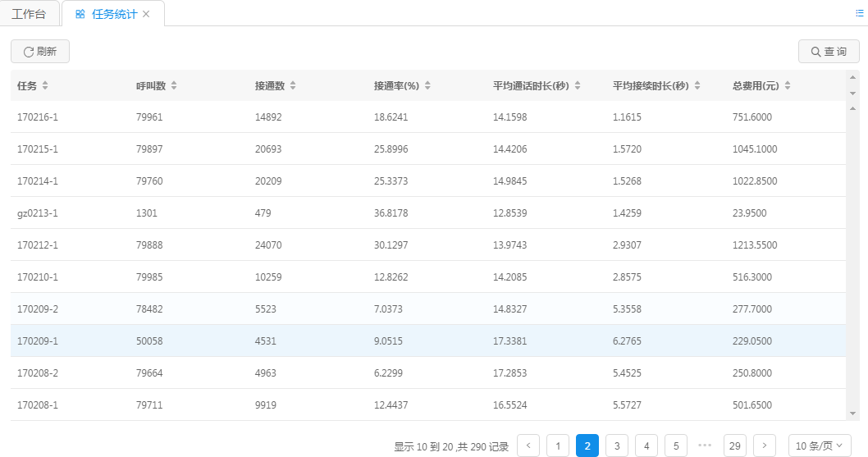Open the tab list icon at top right
This screenshot has width=868, height=457.
tap(859, 13)
